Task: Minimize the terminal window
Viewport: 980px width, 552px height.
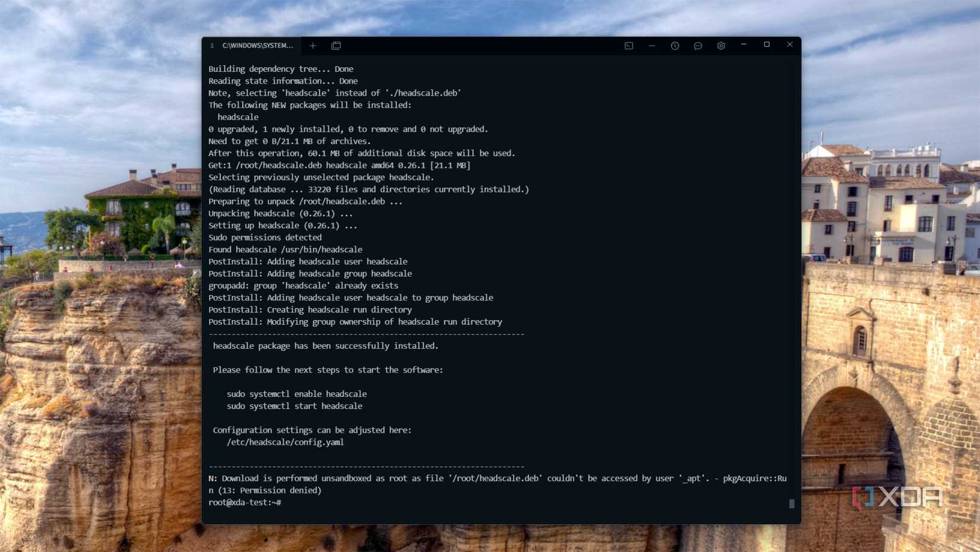Action: [744, 45]
